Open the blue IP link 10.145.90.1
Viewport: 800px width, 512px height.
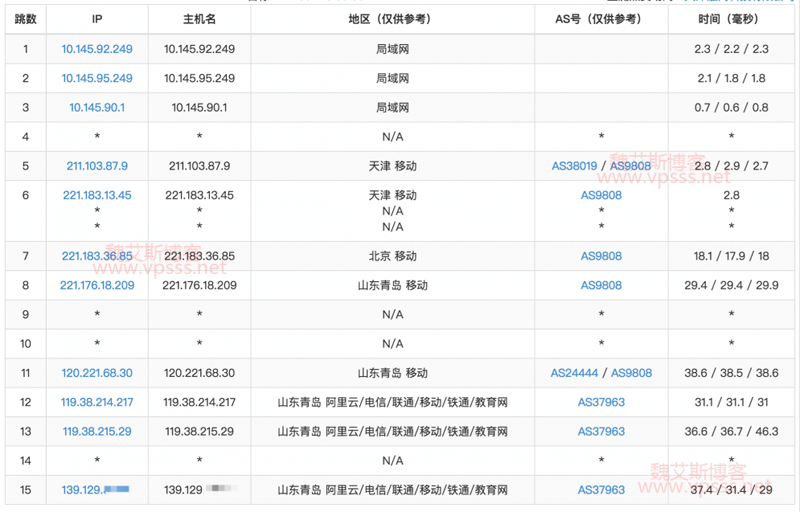(97, 107)
